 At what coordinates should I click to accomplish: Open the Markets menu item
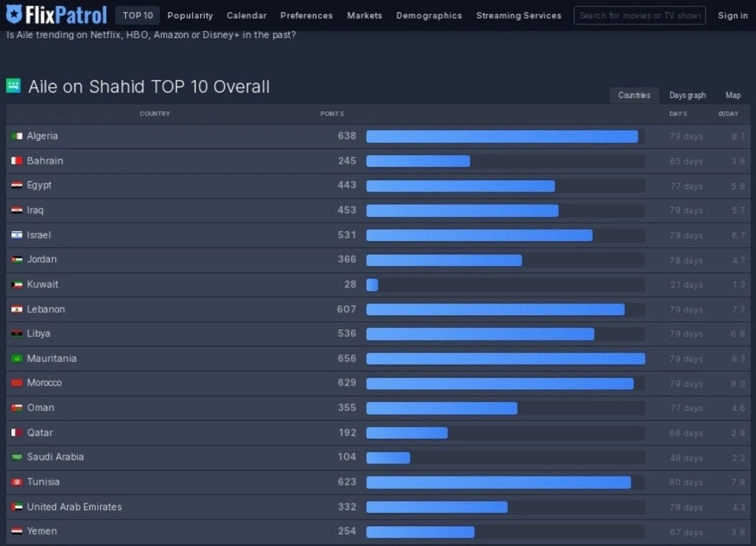(x=364, y=15)
